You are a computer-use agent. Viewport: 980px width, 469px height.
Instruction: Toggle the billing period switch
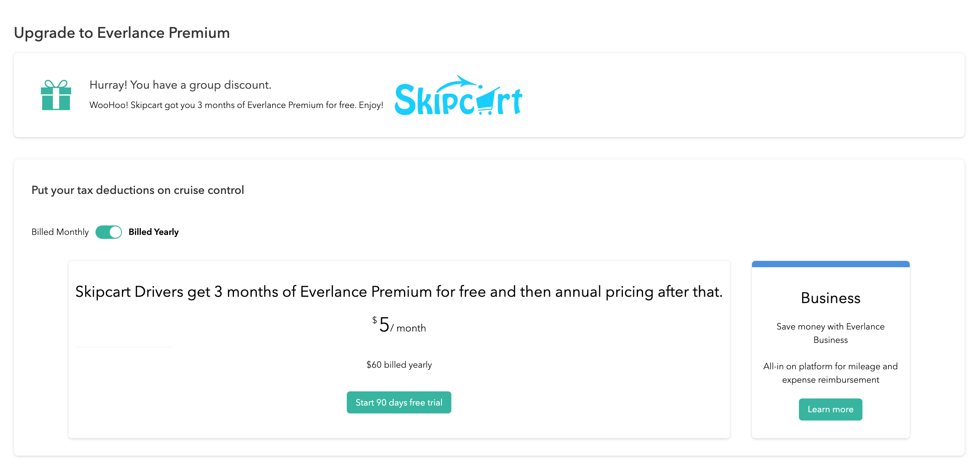(108, 232)
